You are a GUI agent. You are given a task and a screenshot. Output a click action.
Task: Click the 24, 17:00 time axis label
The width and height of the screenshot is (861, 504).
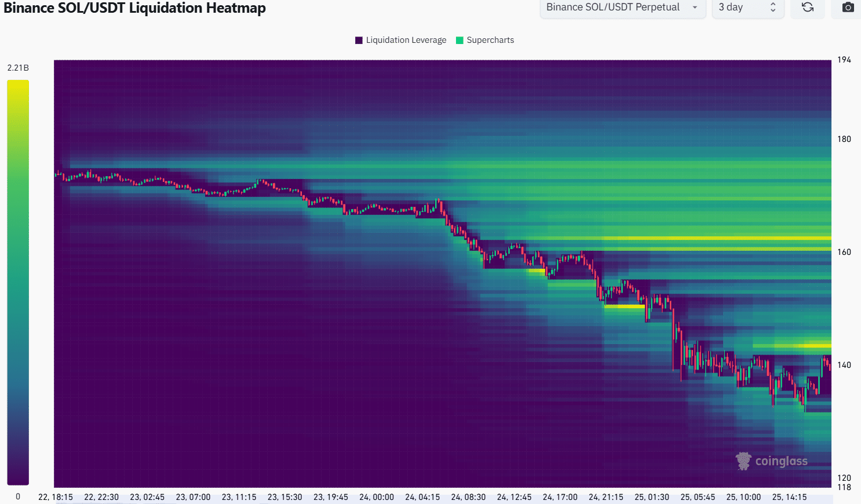[x=560, y=497]
